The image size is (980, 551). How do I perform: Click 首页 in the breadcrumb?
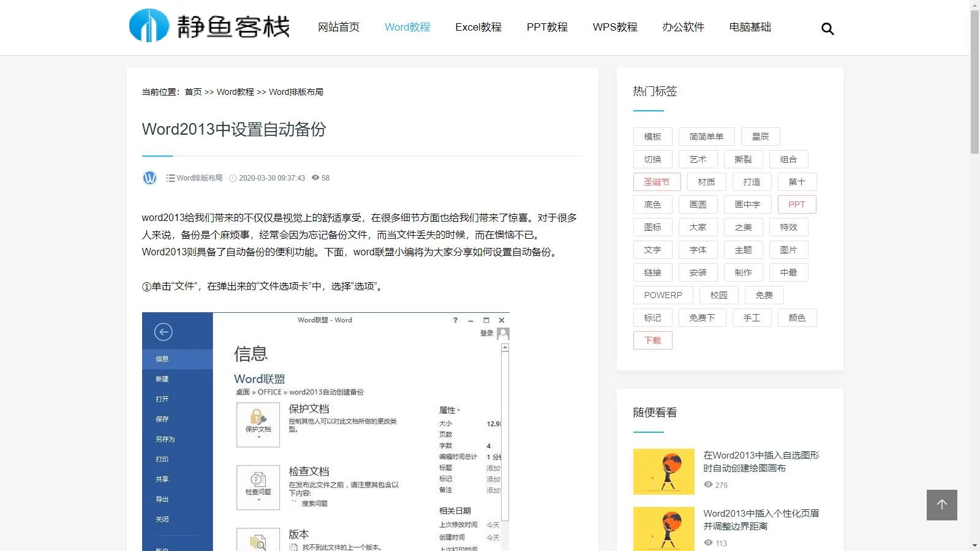tap(193, 92)
